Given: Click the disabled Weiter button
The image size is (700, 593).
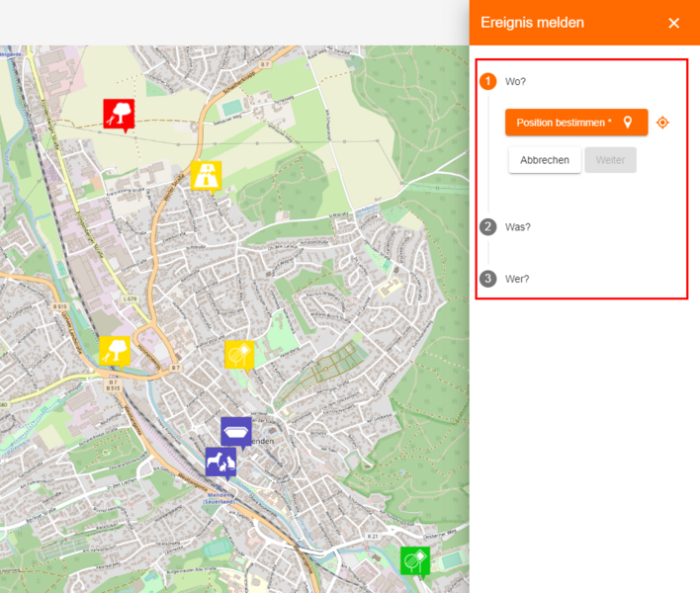Looking at the screenshot, I should tap(610, 160).
